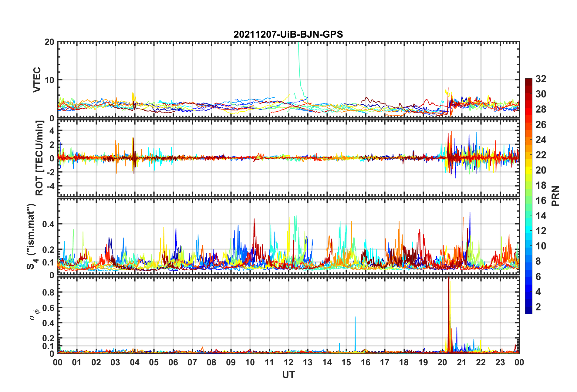577x392 pixels.
Task: Click the PRN colorbar label
Action: [x=555, y=196]
